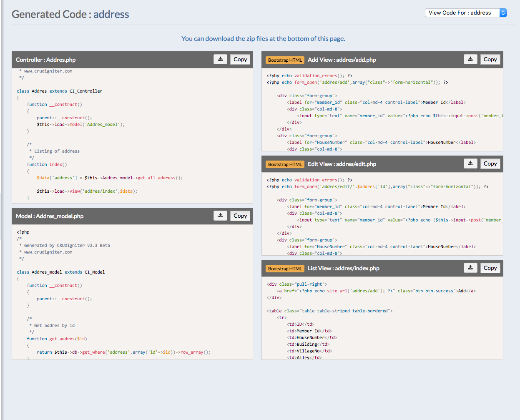Copy the Controller Addres.php code

coord(240,59)
